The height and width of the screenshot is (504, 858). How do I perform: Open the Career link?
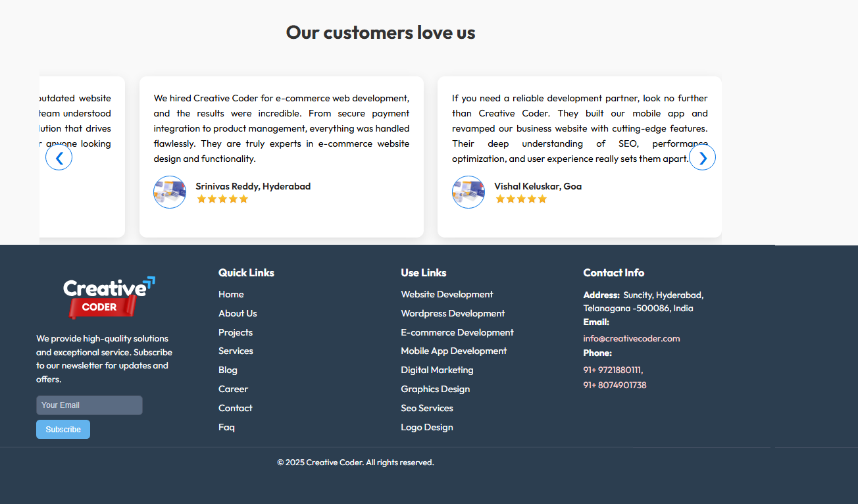(233, 389)
